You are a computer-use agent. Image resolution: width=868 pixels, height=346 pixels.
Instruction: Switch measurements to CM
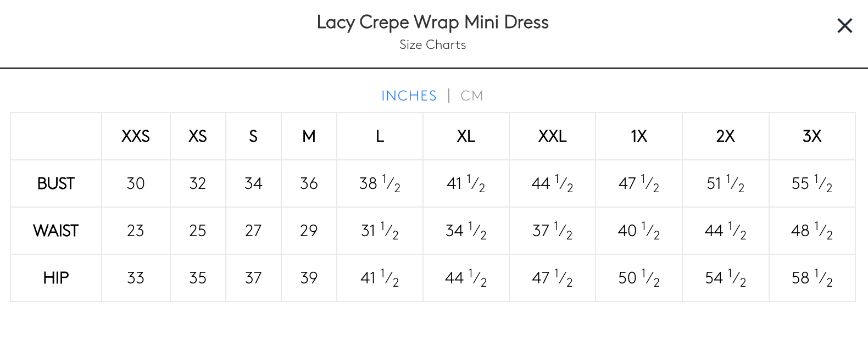[x=471, y=96]
